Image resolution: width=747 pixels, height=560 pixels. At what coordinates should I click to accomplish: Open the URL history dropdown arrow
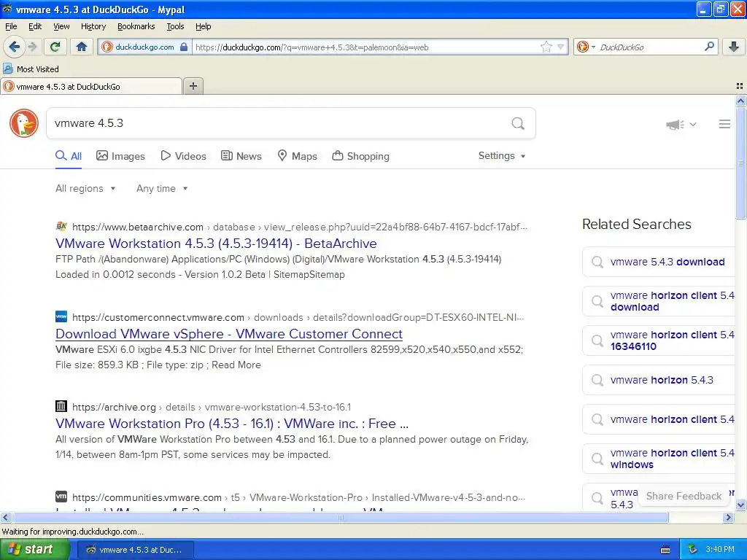[561, 47]
